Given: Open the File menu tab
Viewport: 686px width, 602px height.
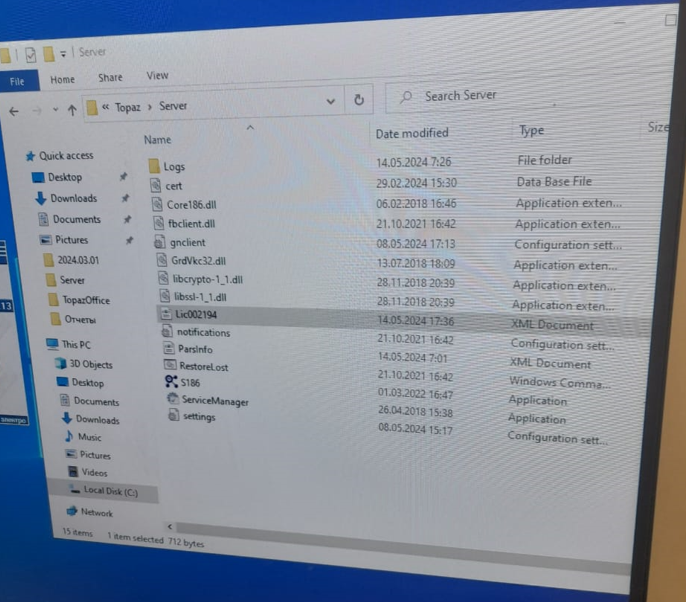Looking at the screenshot, I should (x=18, y=81).
